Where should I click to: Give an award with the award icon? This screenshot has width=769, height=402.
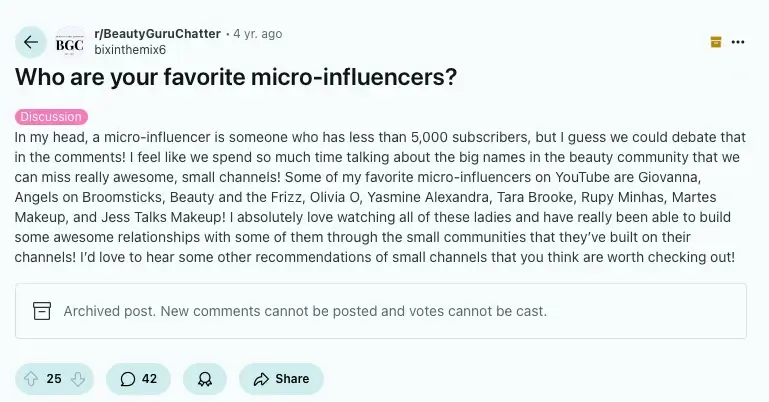click(x=205, y=379)
